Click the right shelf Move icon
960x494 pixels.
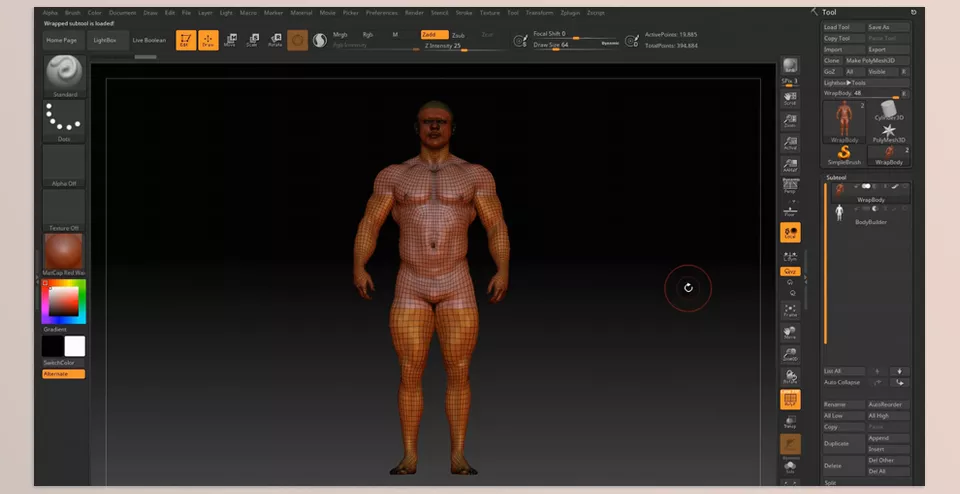click(x=790, y=333)
